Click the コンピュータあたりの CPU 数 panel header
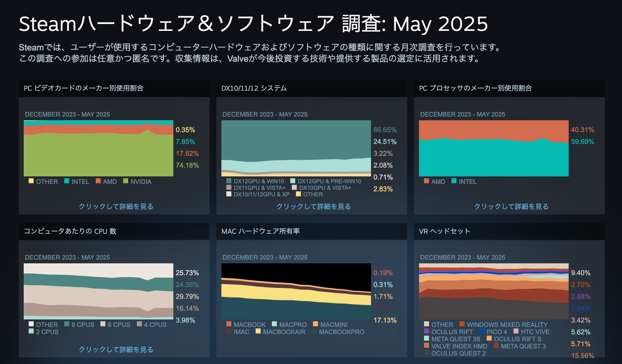This screenshot has width=622, height=364. pyautogui.click(x=114, y=231)
